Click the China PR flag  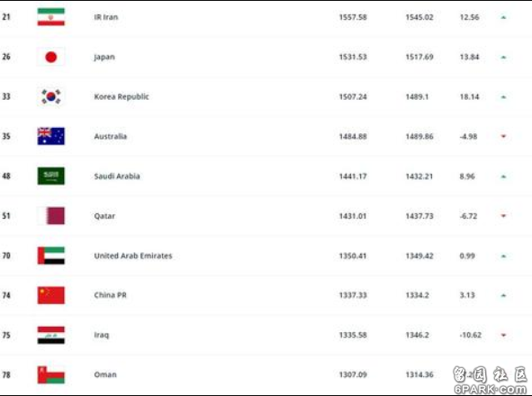(x=51, y=295)
